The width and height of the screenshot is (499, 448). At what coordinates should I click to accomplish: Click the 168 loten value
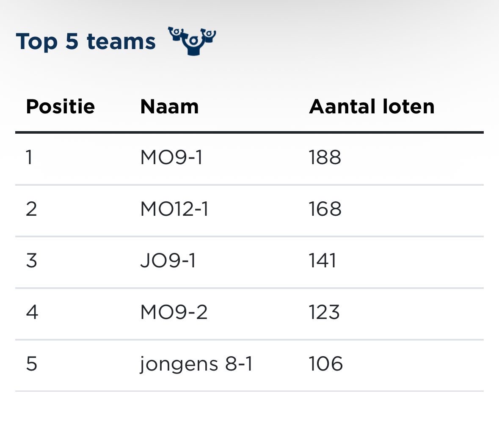(x=325, y=209)
